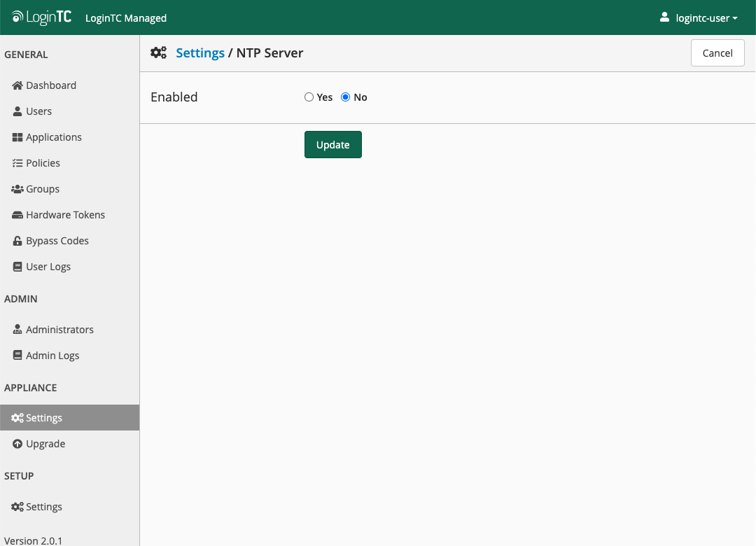Click the green Update button
The image size is (756, 546).
click(x=332, y=145)
